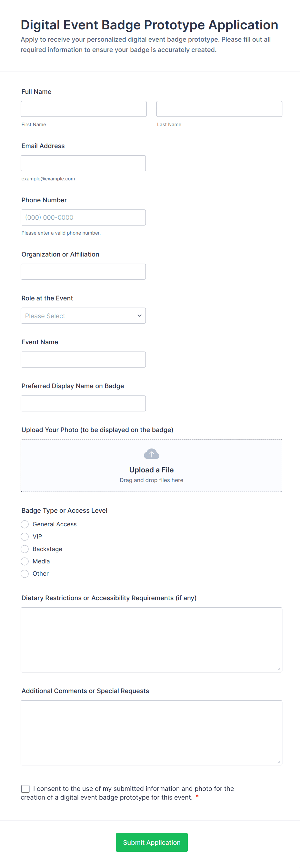The image size is (300, 868).
Task: Select the Backstage access option
Action: pos(25,549)
